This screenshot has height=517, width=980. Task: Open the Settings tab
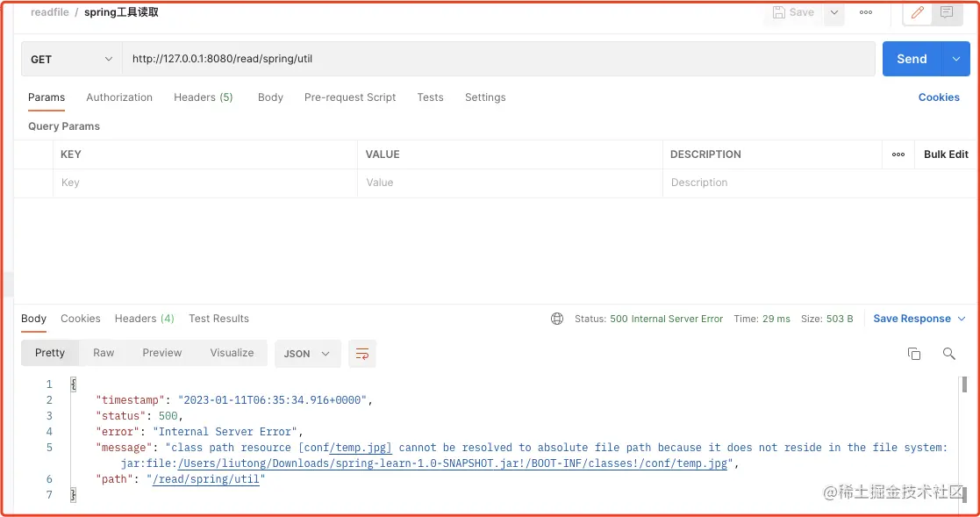485,97
